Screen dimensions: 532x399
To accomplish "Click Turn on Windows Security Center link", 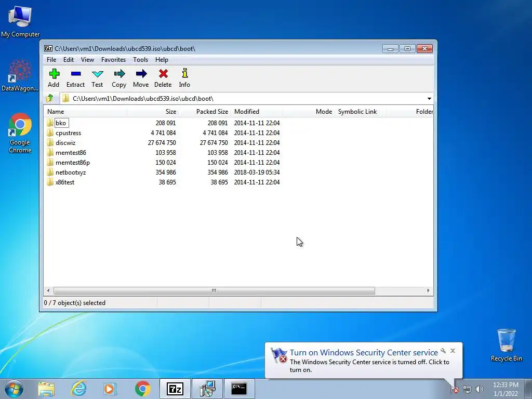I will pos(364,353).
